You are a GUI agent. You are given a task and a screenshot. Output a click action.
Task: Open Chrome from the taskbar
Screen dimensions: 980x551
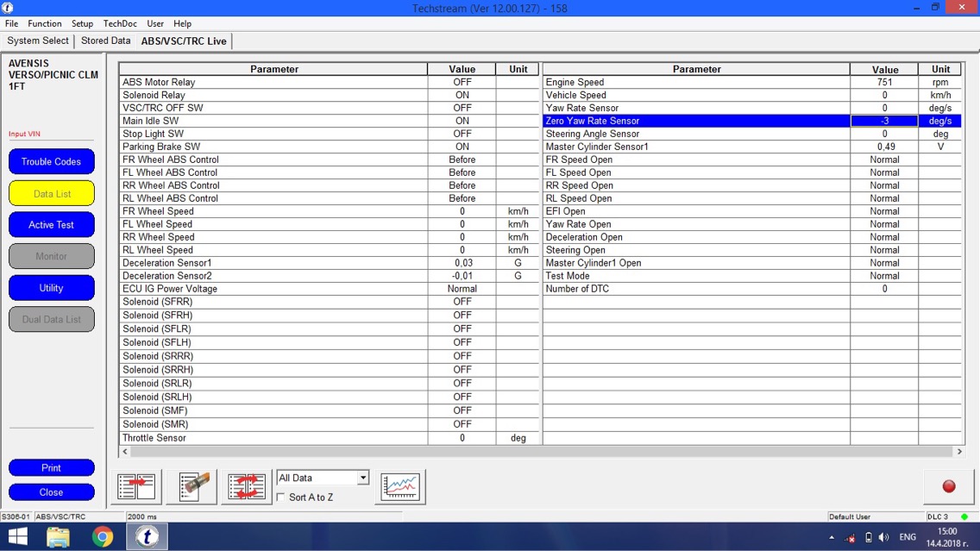click(x=103, y=536)
